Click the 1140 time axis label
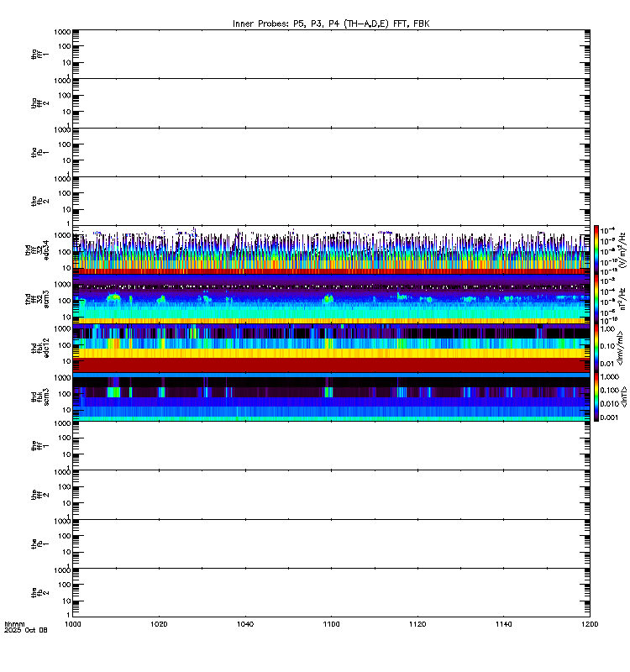The width and height of the screenshot is (630, 672). pos(503,624)
